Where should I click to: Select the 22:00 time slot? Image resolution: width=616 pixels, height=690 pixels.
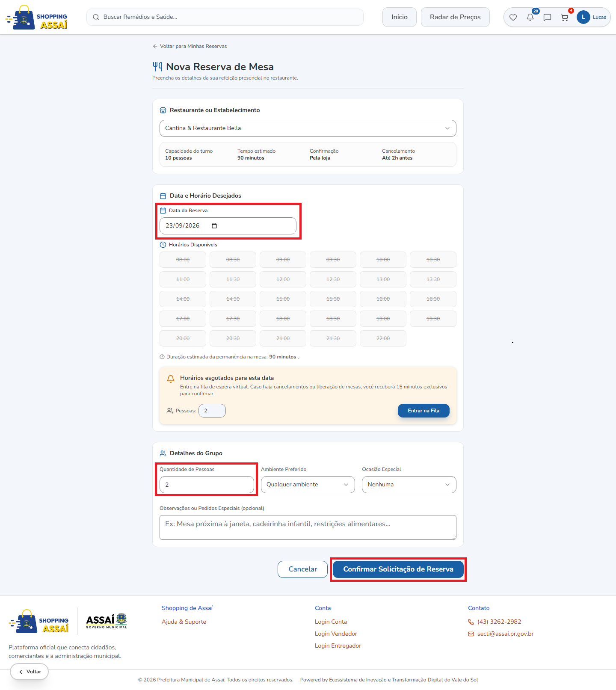(x=383, y=338)
